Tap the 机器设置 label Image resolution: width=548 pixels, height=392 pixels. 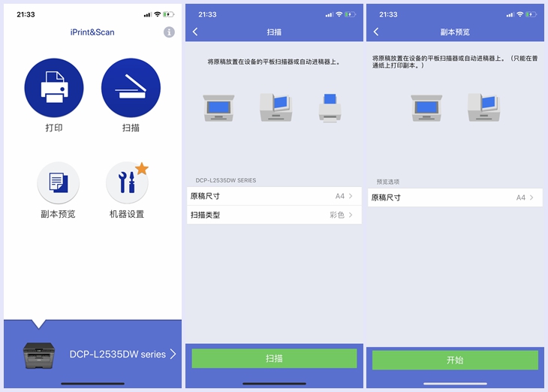[x=127, y=214]
